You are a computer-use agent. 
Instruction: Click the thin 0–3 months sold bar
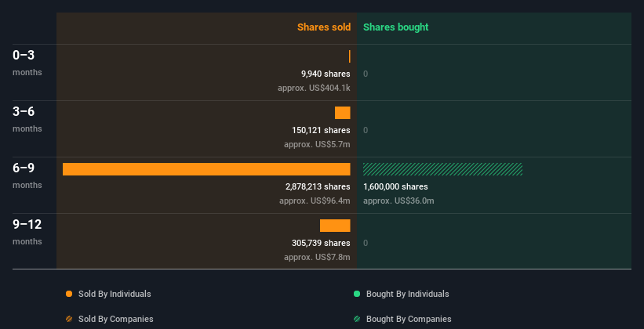tap(350, 56)
